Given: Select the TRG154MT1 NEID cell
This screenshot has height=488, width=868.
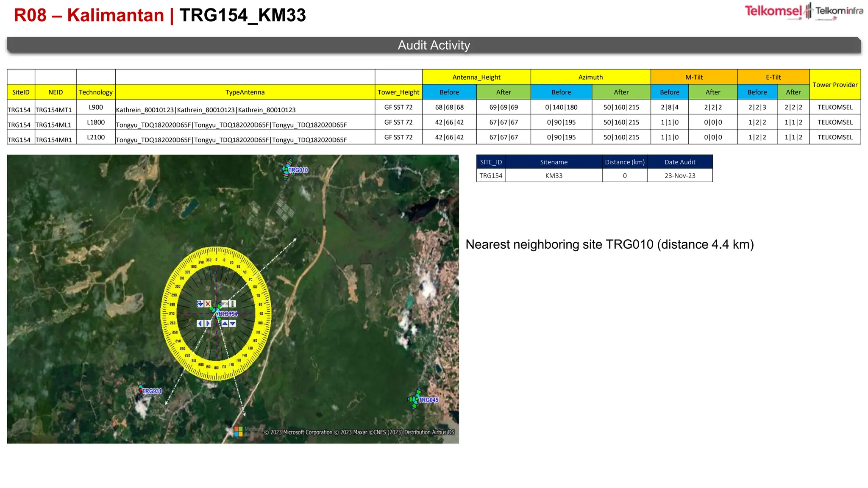Looking at the screenshot, I should click(x=54, y=109).
